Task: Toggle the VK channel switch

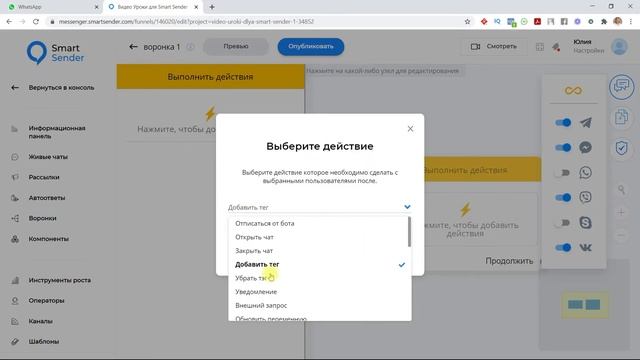Action: click(x=563, y=247)
